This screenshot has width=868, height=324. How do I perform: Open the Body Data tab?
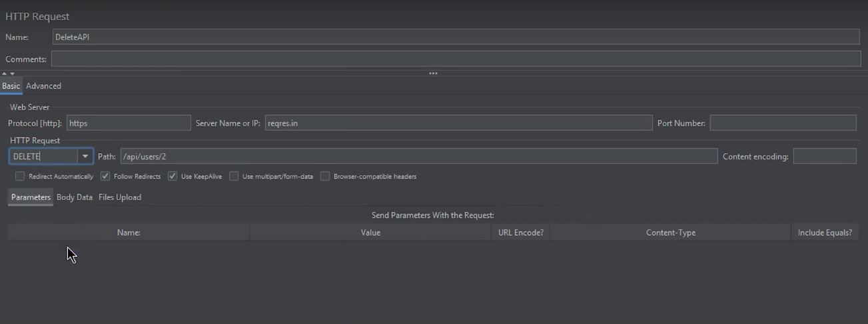click(x=75, y=197)
